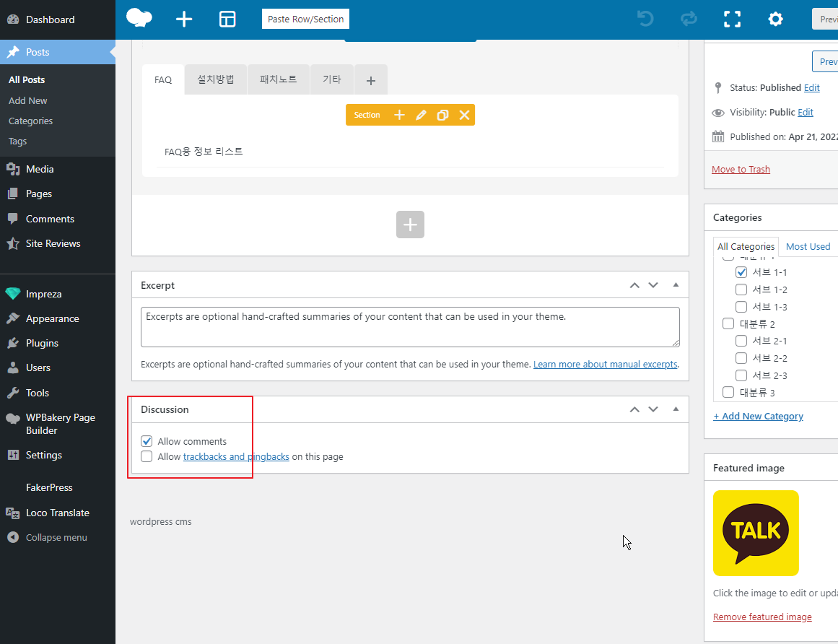
Task: Edit the Section with the pencil icon
Action: [x=421, y=115]
